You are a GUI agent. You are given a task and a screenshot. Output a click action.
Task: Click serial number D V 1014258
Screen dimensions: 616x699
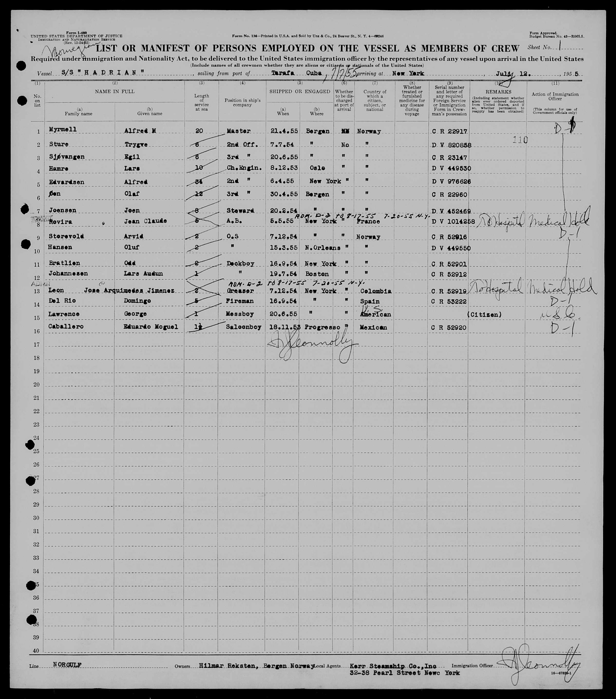pyautogui.click(x=453, y=221)
